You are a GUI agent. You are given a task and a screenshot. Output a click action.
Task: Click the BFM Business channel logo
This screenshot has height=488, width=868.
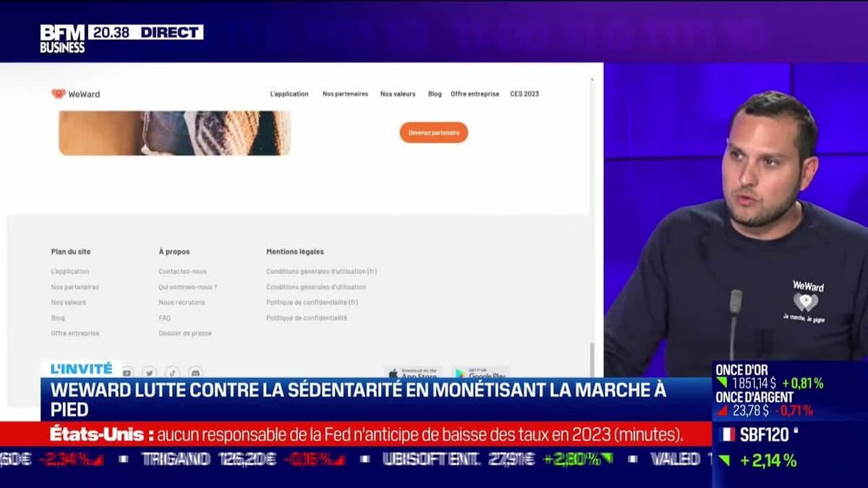coord(62,38)
